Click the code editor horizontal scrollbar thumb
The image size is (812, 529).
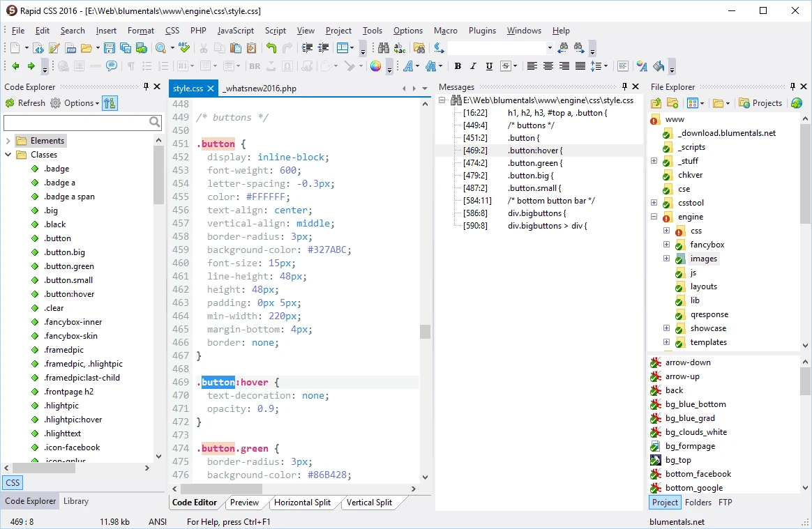point(221,489)
